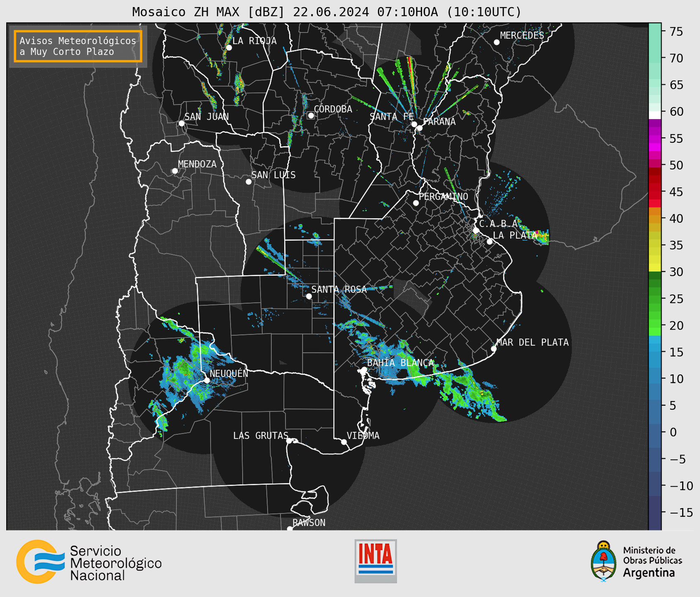Click the MENDOZA city marker dot
The width and height of the screenshot is (700, 597).
point(175,171)
